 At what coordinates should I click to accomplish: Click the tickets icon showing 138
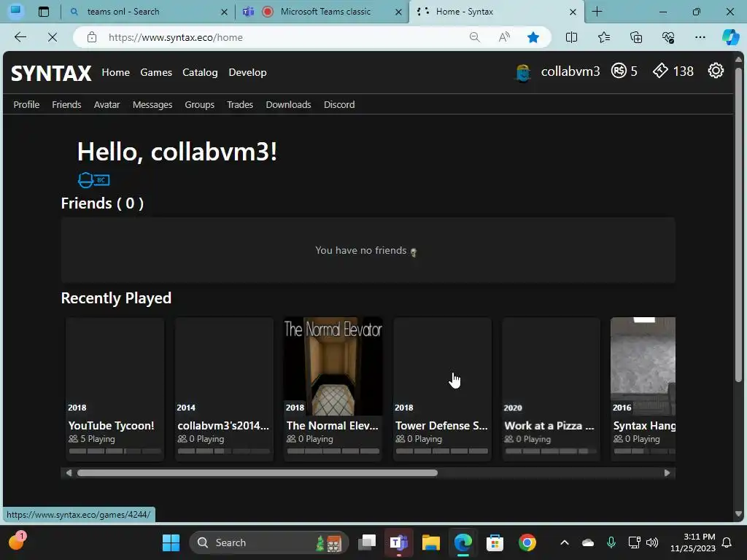[x=660, y=71]
